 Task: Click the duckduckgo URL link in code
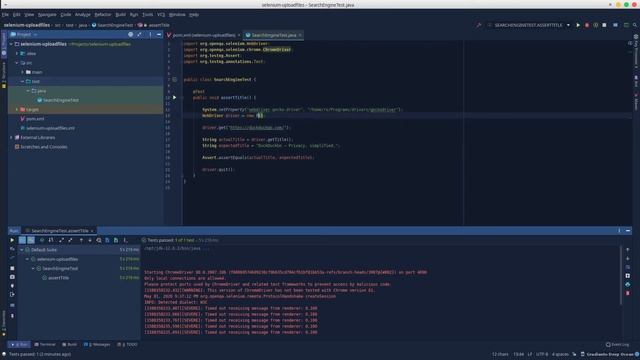(257, 128)
